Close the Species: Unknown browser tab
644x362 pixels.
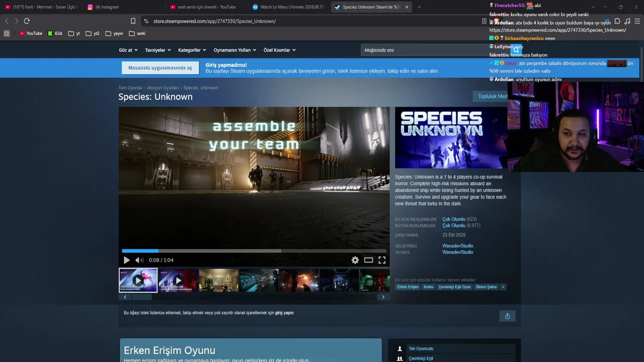pyautogui.click(x=407, y=7)
